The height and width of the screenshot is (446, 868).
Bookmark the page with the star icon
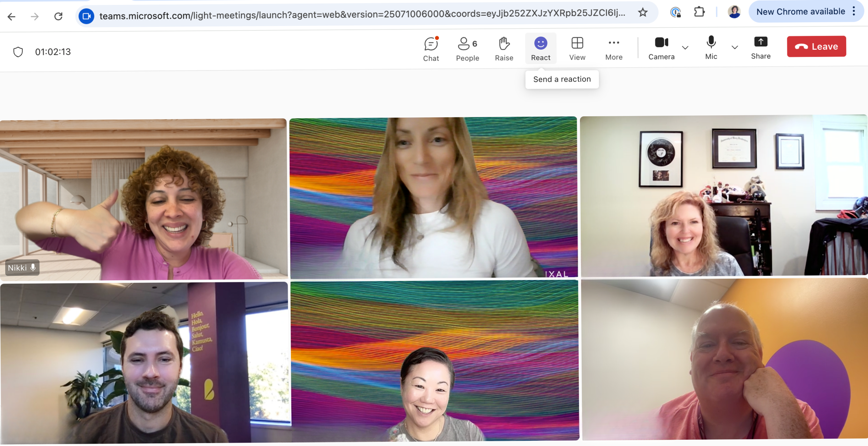coord(643,13)
